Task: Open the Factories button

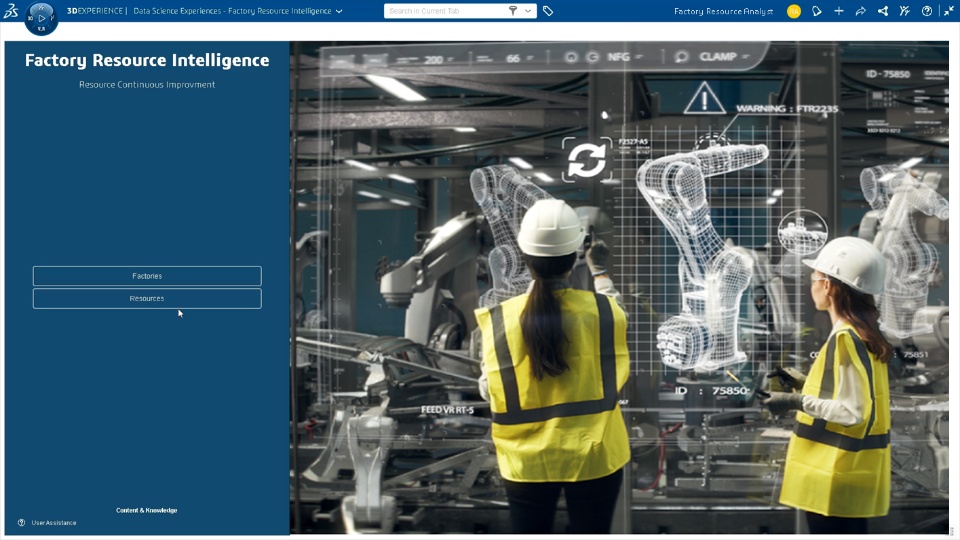Action: click(x=147, y=276)
